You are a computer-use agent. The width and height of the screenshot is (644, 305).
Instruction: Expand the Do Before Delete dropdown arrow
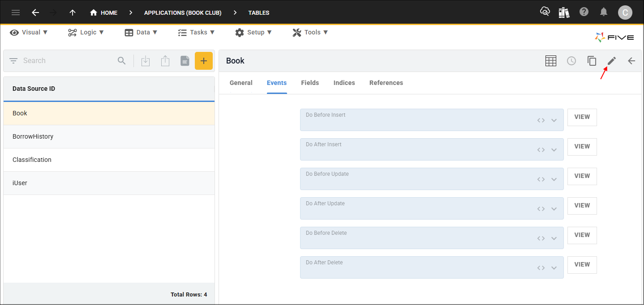pos(554,238)
